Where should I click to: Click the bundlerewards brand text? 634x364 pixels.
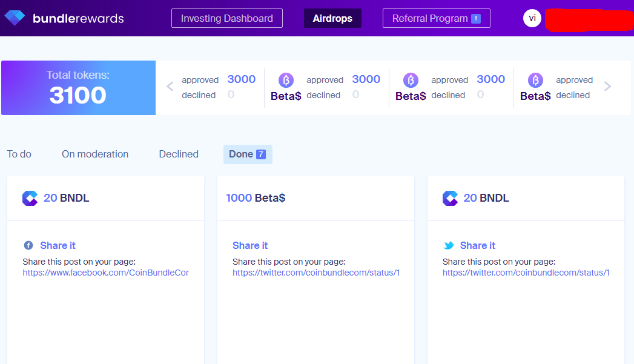tap(78, 19)
